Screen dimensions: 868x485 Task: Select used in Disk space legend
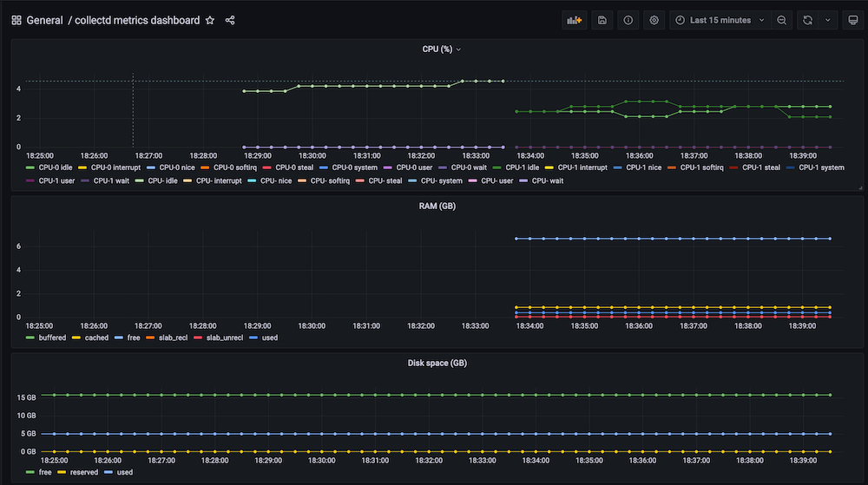click(124, 473)
